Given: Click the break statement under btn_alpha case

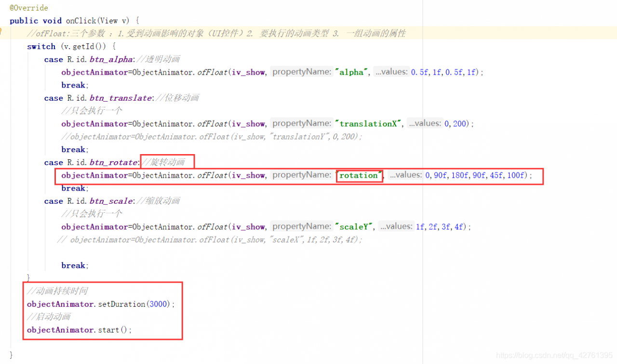Looking at the screenshot, I should pyautogui.click(x=73, y=85).
